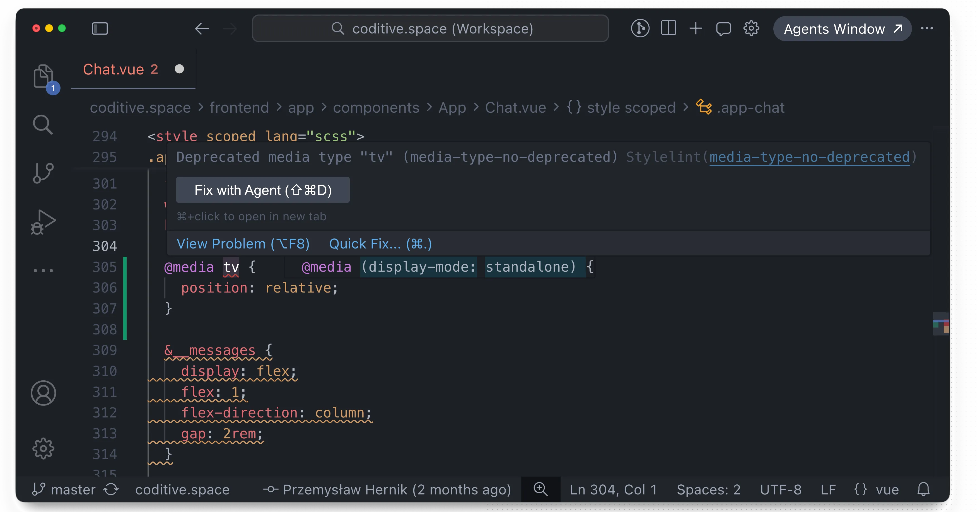Click the suggested @media display-mode standalone text
The width and height of the screenshot is (980, 512).
[x=447, y=267]
